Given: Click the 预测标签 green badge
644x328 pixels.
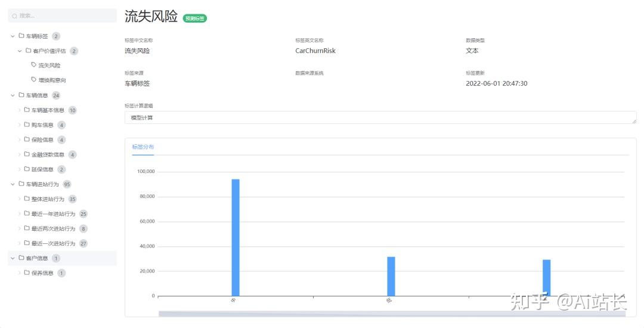Looking at the screenshot, I should (194, 18).
